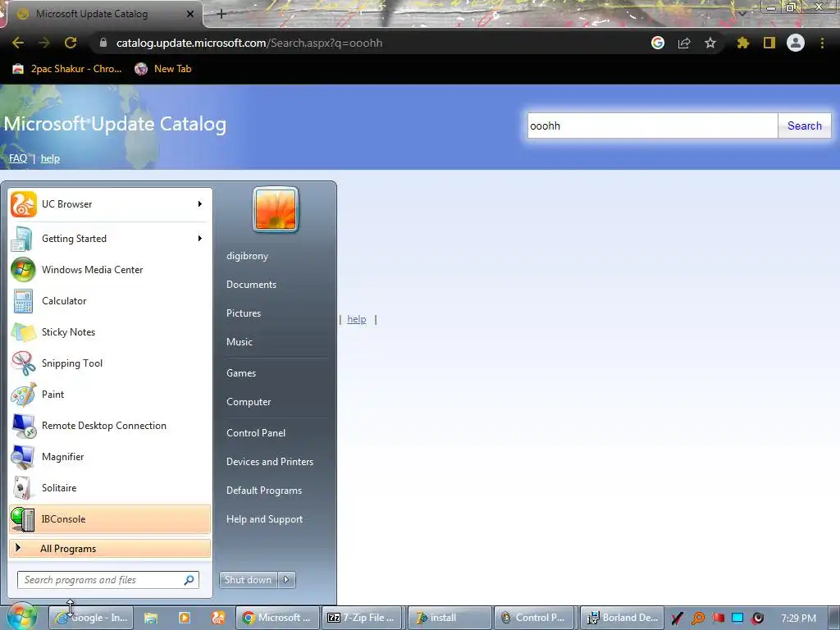Click the Google icon in address bar
This screenshot has width=840, height=630.
[x=658, y=43]
